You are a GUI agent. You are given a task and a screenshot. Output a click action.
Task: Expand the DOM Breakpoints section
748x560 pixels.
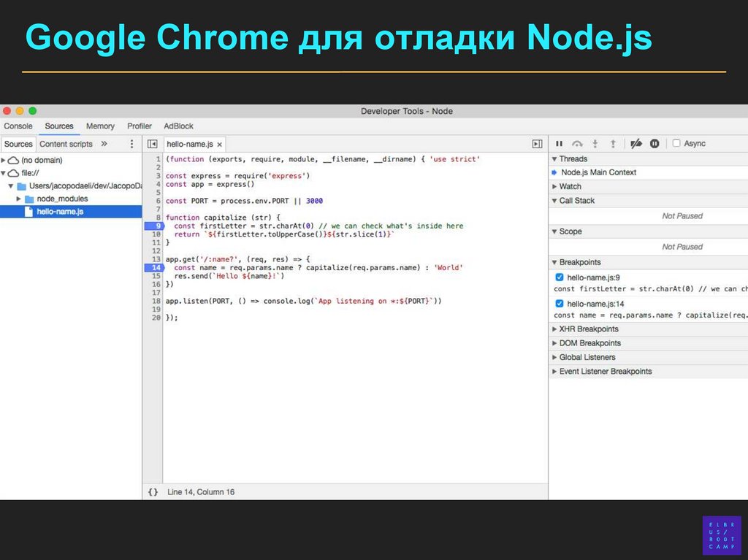(x=554, y=343)
